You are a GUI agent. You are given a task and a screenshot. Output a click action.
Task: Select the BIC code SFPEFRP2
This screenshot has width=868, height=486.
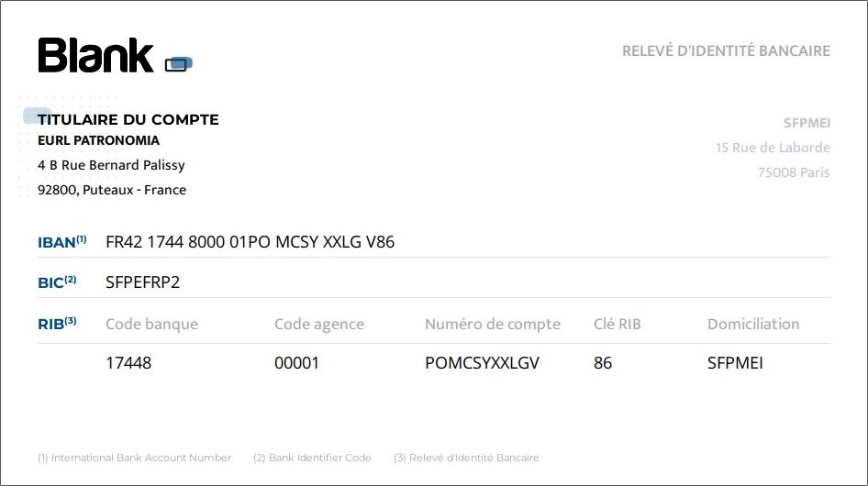[143, 282]
